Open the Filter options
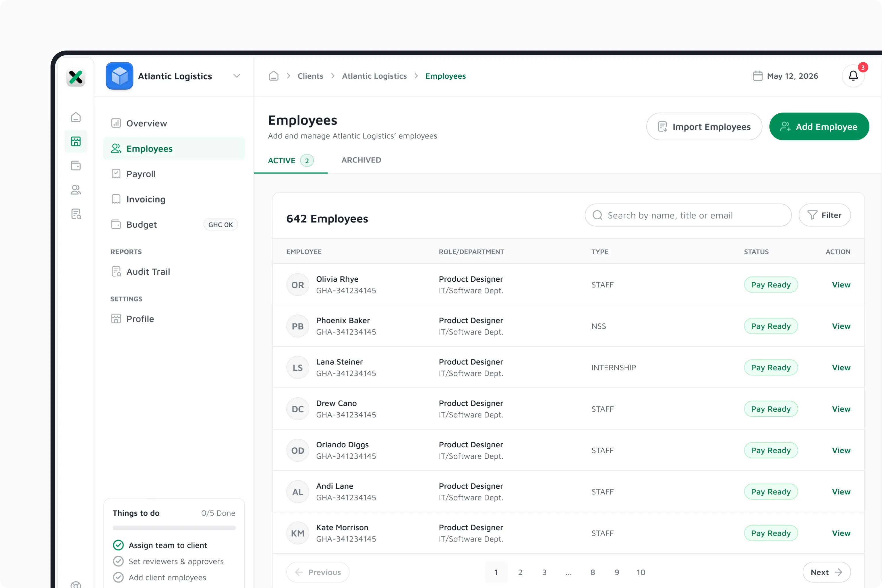Screen dimensions: 882x588 point(825,215)
